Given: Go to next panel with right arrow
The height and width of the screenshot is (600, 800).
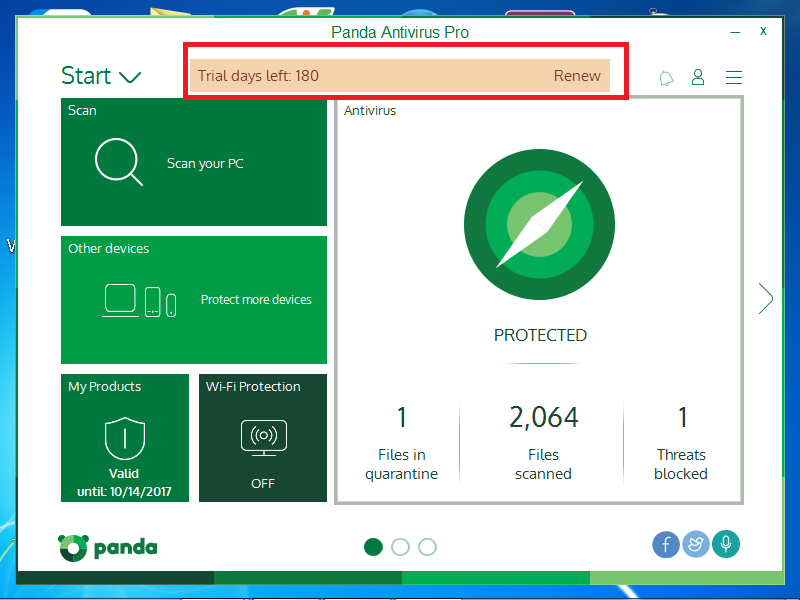Looking at the screenshot, I should tap(765, 298).
